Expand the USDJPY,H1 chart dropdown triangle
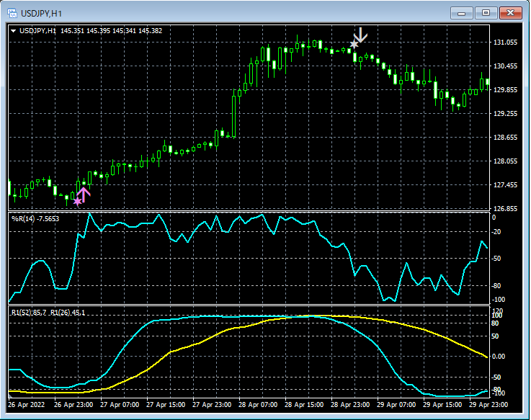The height and width of the screenshot is (420, 531). coord(13,31)
